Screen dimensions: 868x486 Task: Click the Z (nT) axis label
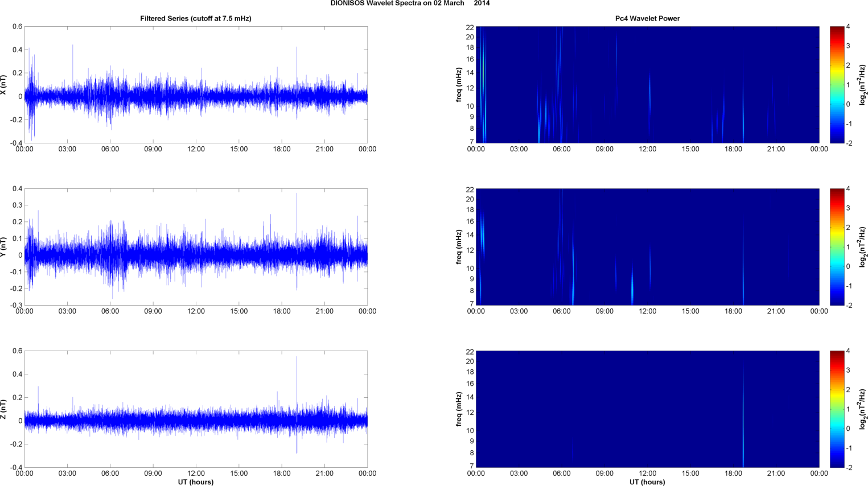[3, 409]
